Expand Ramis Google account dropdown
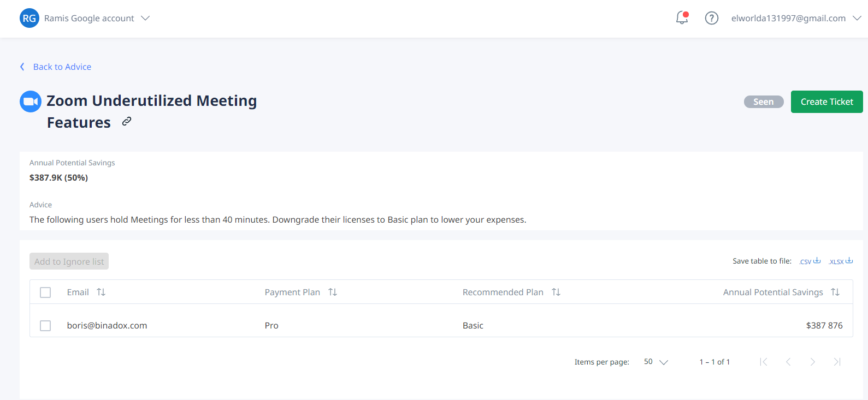Image resolution: width=868 pixels, height=400 pixels. coord(145,18)
